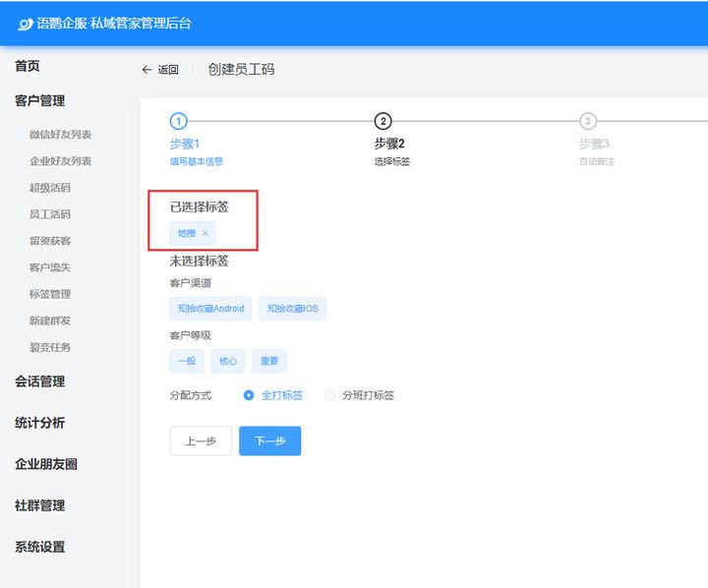Open 标签管理 in the sidebar
Screen dimensions: 708x588
[x=50, y=294]
